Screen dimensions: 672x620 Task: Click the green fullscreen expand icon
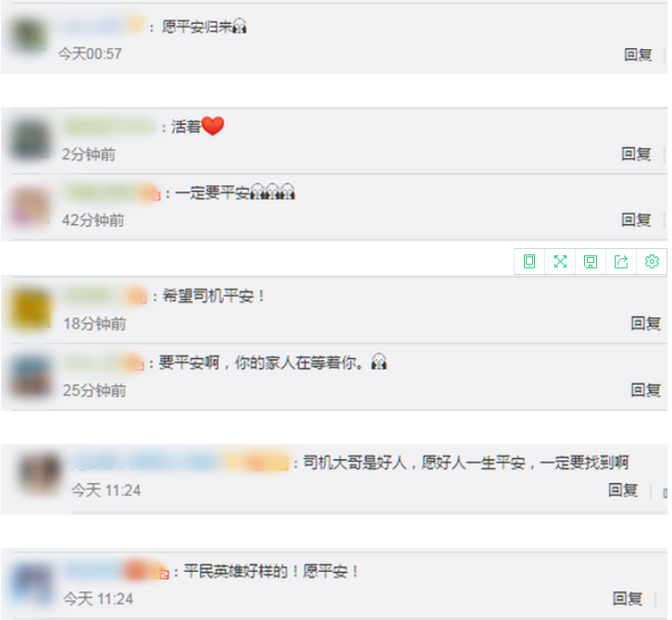[560, 261]
